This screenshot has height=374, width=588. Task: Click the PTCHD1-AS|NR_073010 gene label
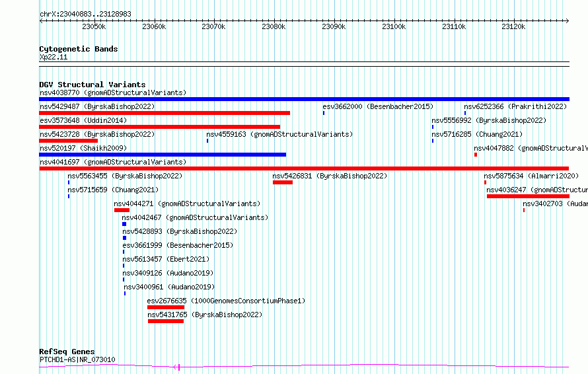click(x=77, y=359)
